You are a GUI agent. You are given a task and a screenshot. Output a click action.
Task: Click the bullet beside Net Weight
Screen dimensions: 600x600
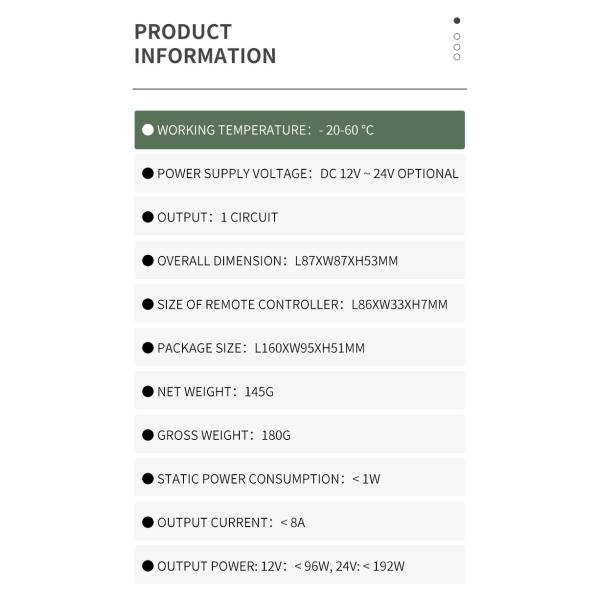tap(148, 392)
